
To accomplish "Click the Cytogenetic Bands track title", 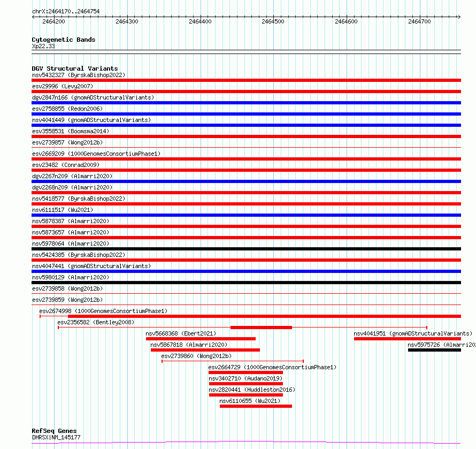I will click(64, 40).
